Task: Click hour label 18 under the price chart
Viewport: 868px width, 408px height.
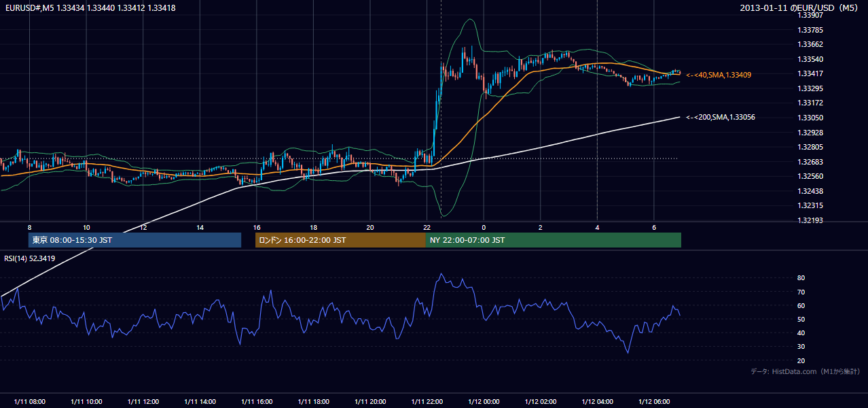Action: pos(313,227)
